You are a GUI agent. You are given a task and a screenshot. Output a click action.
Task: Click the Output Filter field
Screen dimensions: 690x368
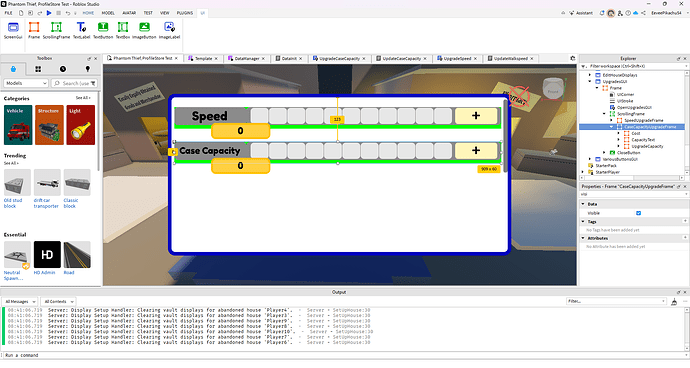click(x=616, y=302)
